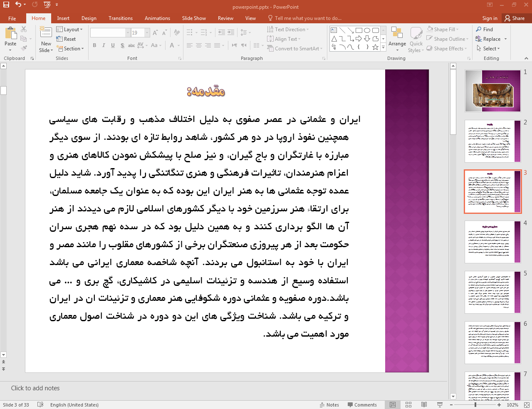Toggle Bold formatting

pos(94,45)
